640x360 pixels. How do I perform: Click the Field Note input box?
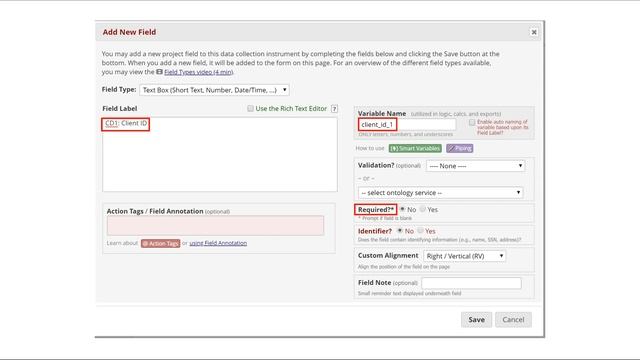point(471,283)
